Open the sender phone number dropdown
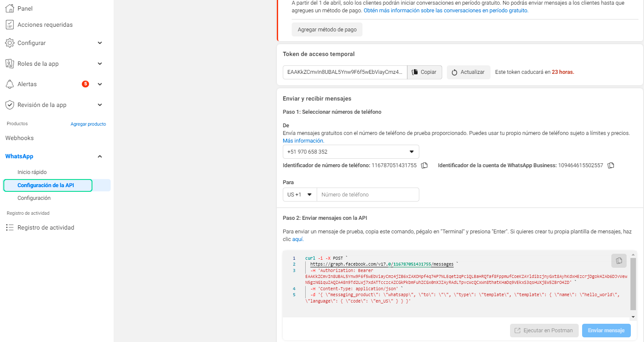Screen dimensions: 644x342 pyautogui.click(x=351, y=152)
